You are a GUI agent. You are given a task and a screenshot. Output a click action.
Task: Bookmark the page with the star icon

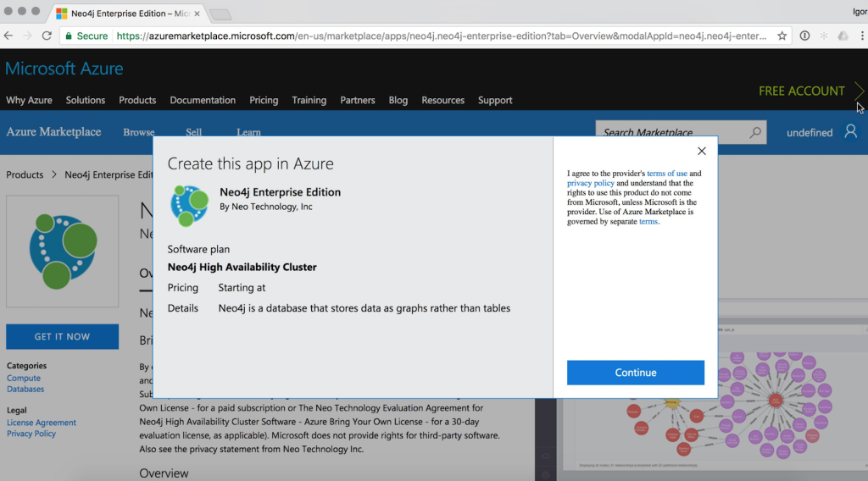tap(782, 36)
